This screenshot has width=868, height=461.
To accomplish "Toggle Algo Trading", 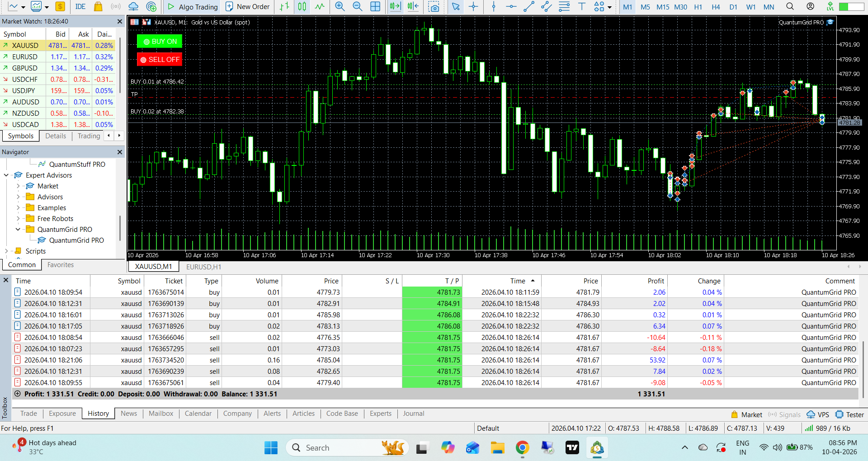I will (193, 6).
